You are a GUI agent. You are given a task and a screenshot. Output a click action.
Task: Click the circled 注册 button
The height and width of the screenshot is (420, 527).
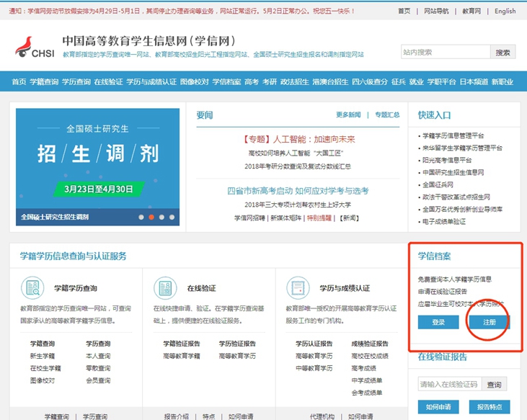click(489, 322)
